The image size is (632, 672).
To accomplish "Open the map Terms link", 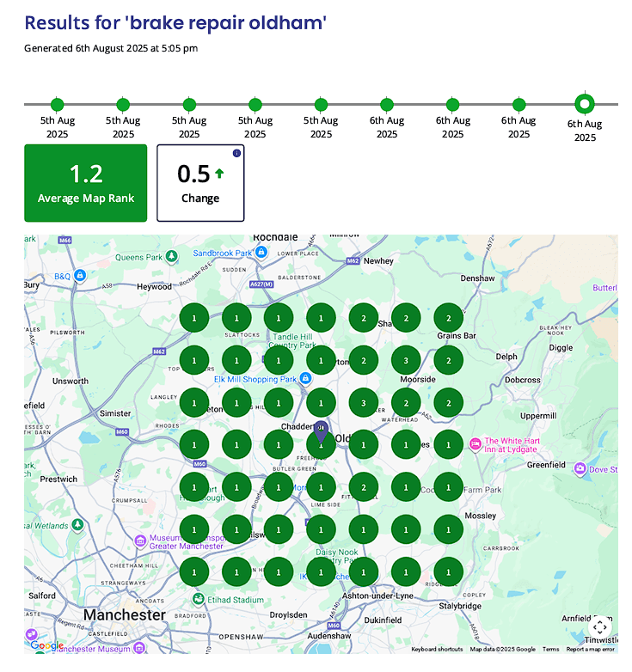I will [x=550, y=650].
